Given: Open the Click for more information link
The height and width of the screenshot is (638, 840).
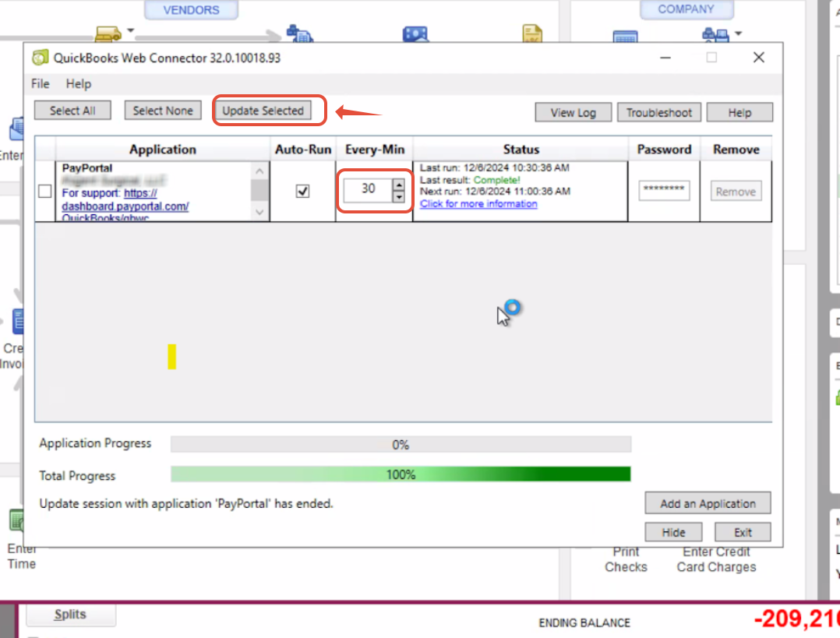Looking at the screenshot, I should point(478,203).
